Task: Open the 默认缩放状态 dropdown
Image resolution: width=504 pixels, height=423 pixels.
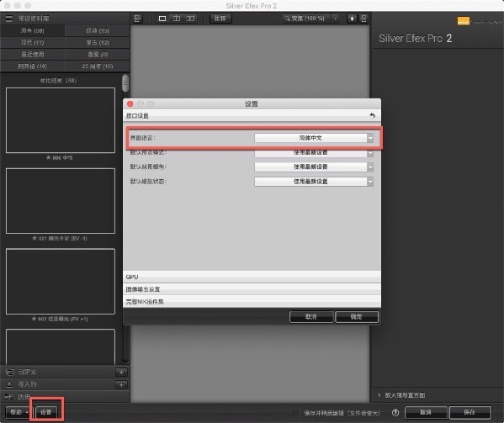Action: point(314,182)
